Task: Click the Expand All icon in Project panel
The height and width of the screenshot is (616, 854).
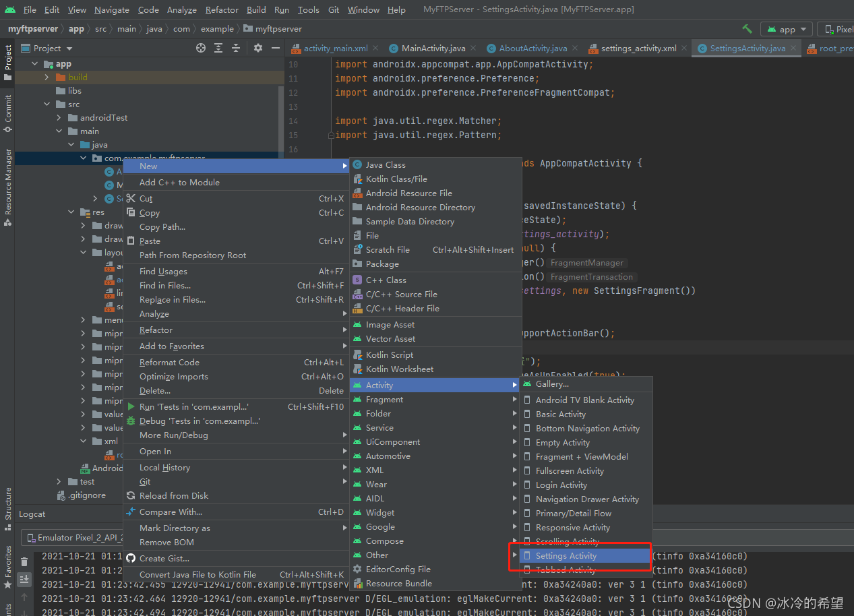Action: [218, 48]
